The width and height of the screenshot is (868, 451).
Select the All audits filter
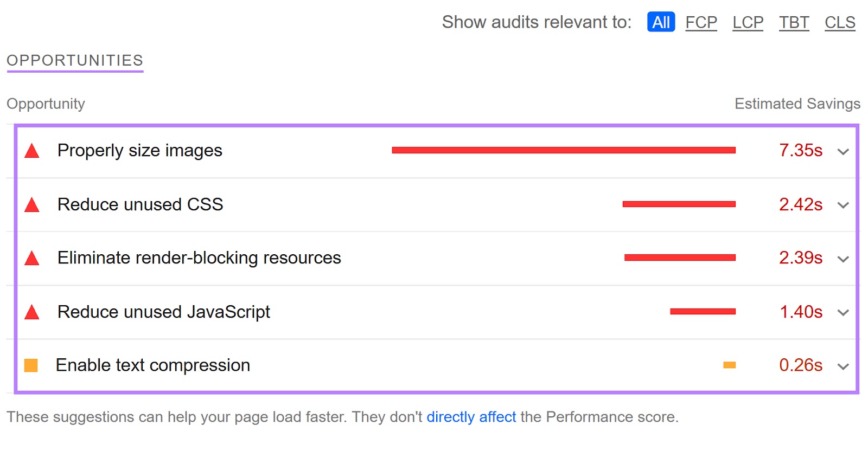[x=660, y=22]
